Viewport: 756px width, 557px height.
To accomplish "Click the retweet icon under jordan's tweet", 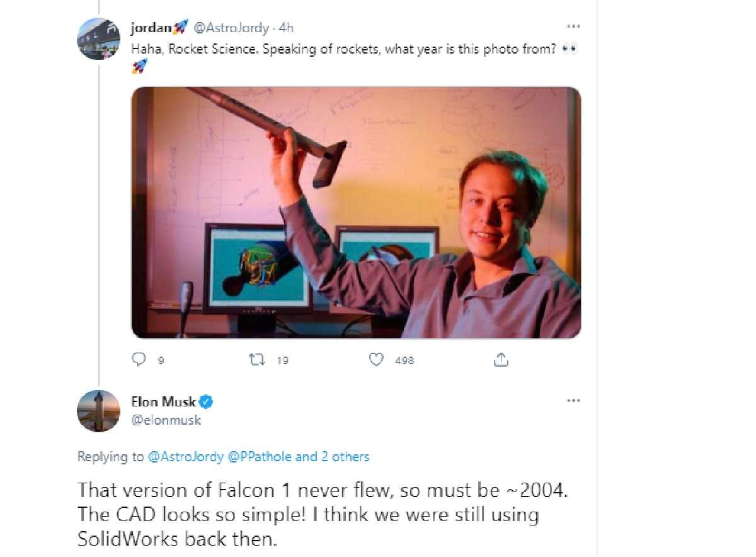I will [x=256, y=360].
